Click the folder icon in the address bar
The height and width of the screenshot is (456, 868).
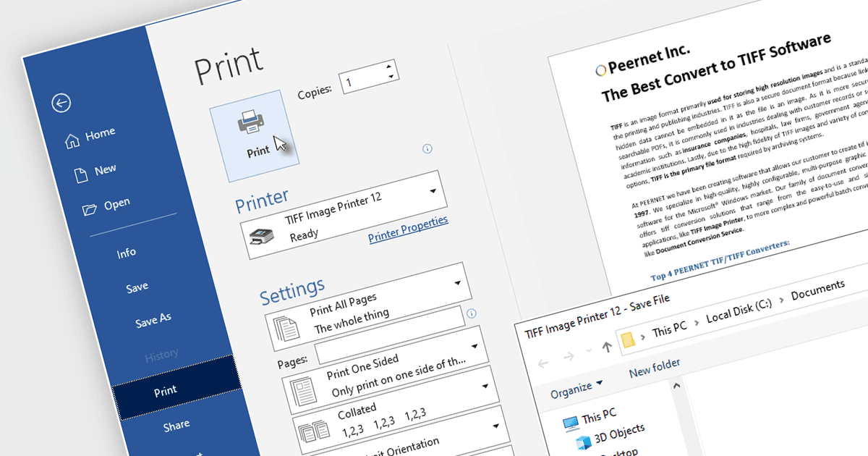coord(629,340)
